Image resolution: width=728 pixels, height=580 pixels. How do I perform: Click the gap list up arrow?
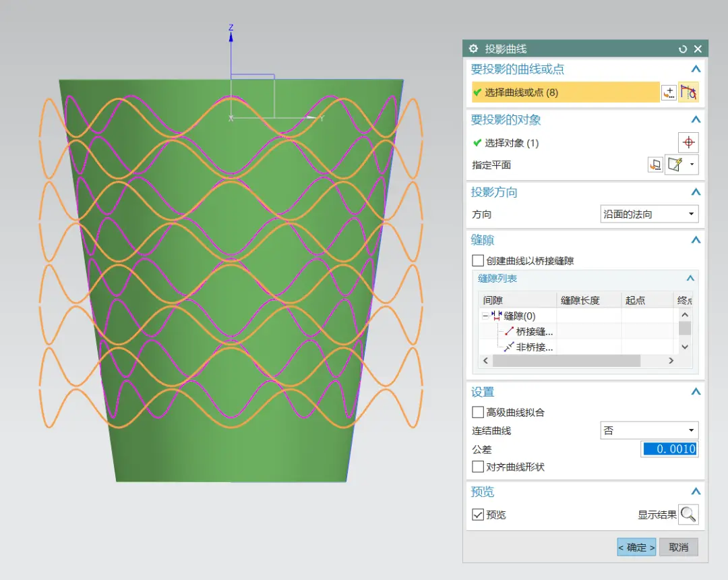(684, 315)
